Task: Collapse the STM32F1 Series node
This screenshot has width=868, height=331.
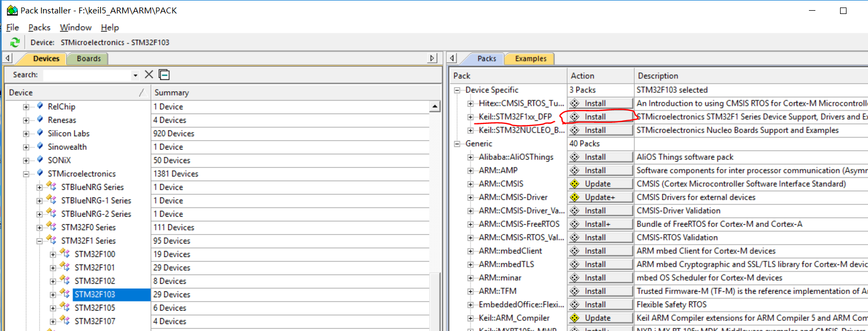Action: tap(39, 241)
